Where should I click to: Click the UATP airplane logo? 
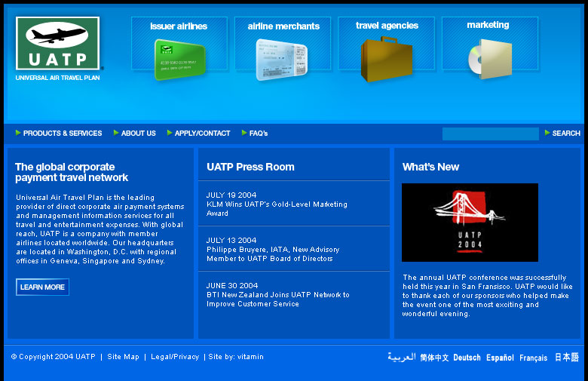tap(57, 44)
